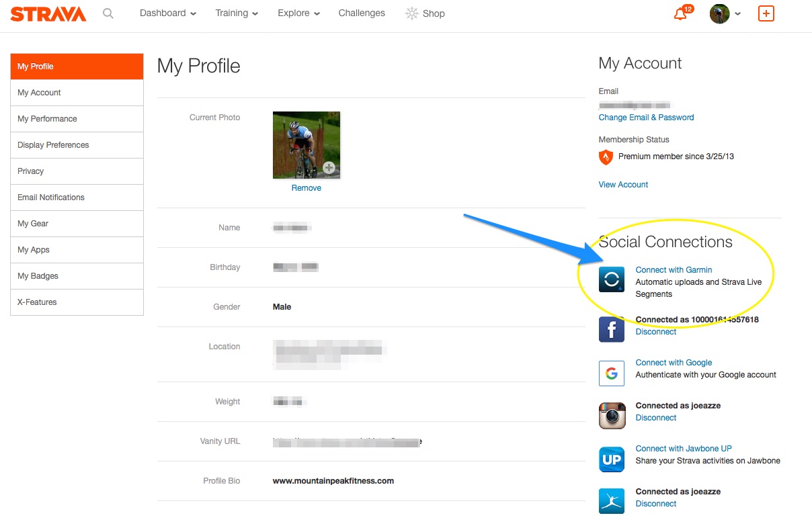
Task: Click Connect with Garmin link
Action: 674,270
